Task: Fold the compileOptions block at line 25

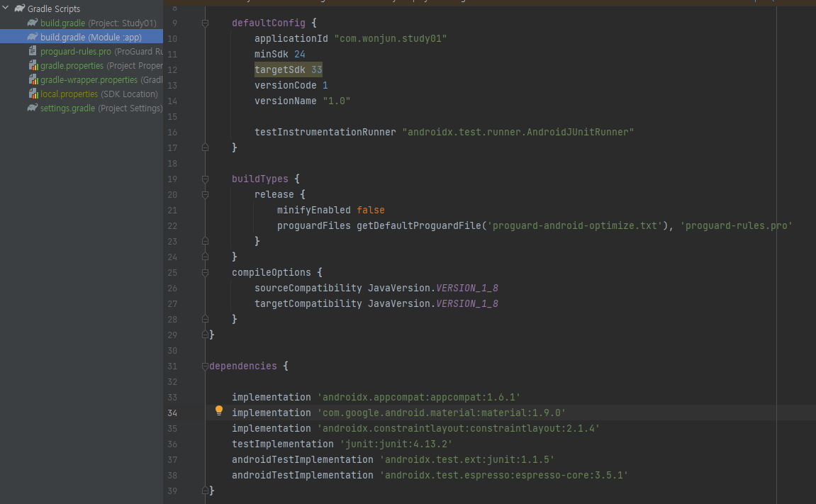Action: click(x=205, y=272)
